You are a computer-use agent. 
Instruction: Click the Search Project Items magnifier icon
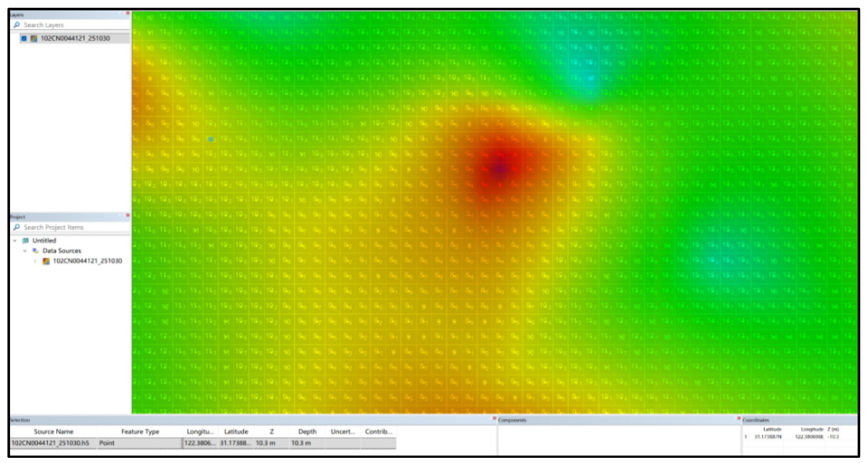tap(17, 227)
